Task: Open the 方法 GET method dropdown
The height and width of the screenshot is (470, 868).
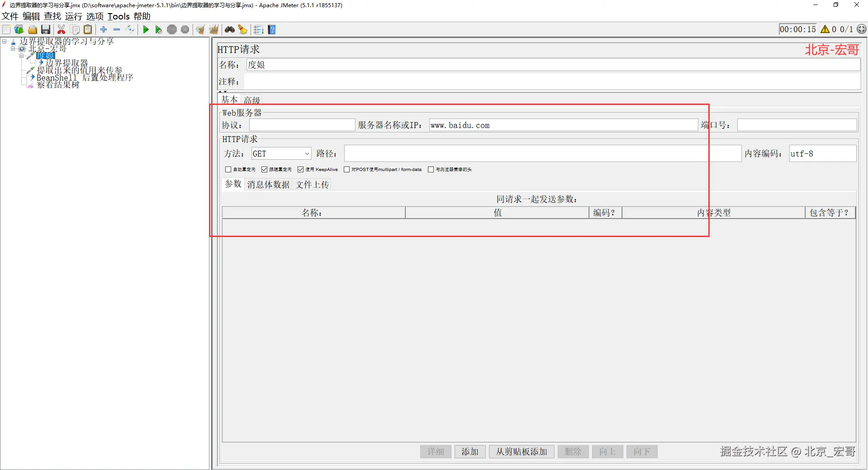Action: point(281,154)
